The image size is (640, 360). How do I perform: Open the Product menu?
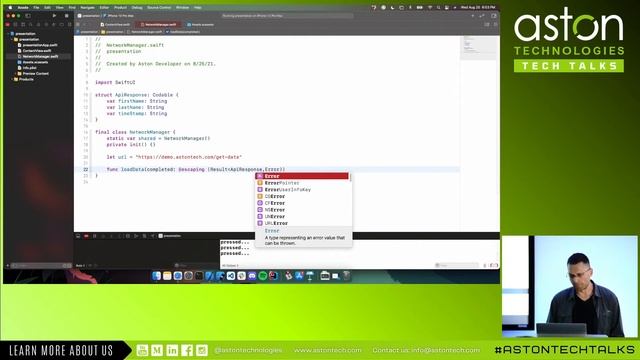coord(120,7)
